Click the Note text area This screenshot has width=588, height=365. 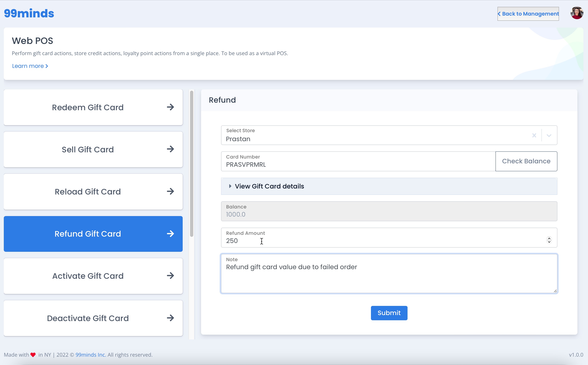389,274
